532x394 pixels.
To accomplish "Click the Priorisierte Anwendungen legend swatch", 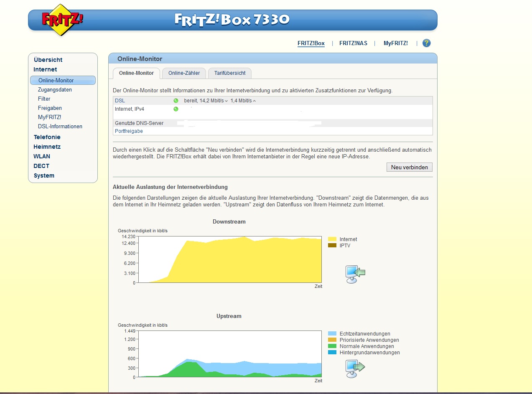I will [332, 340].
